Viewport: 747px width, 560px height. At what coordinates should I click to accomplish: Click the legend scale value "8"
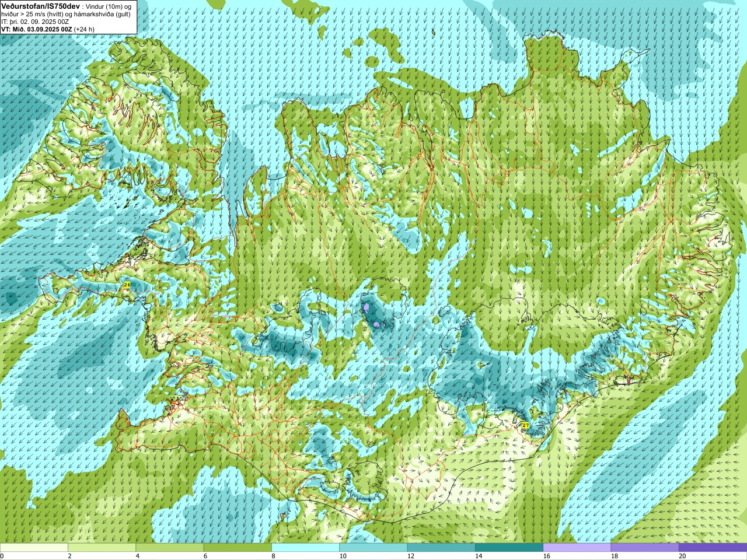click(273, 556)
